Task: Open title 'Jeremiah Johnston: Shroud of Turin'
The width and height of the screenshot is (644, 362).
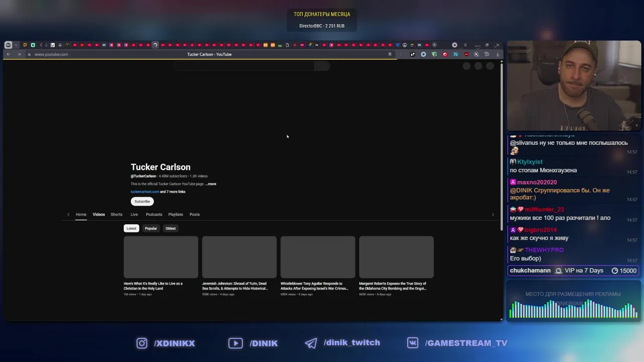Action: pyautogui.click(x=235, y=286)
